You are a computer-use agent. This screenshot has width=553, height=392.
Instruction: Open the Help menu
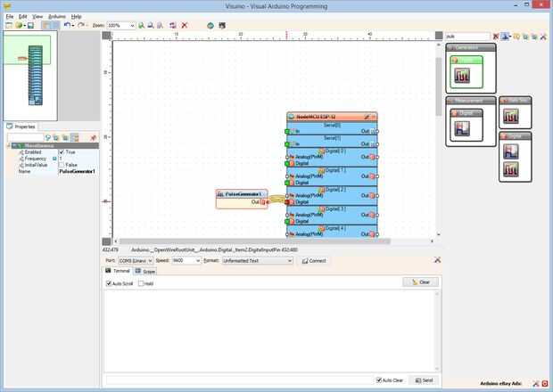point(76,17)
